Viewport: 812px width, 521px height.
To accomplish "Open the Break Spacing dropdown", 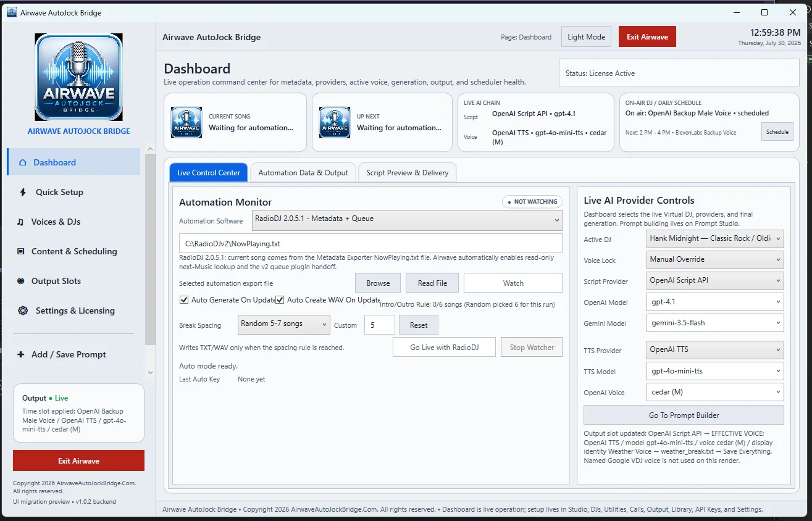I will tap(284, 324).
